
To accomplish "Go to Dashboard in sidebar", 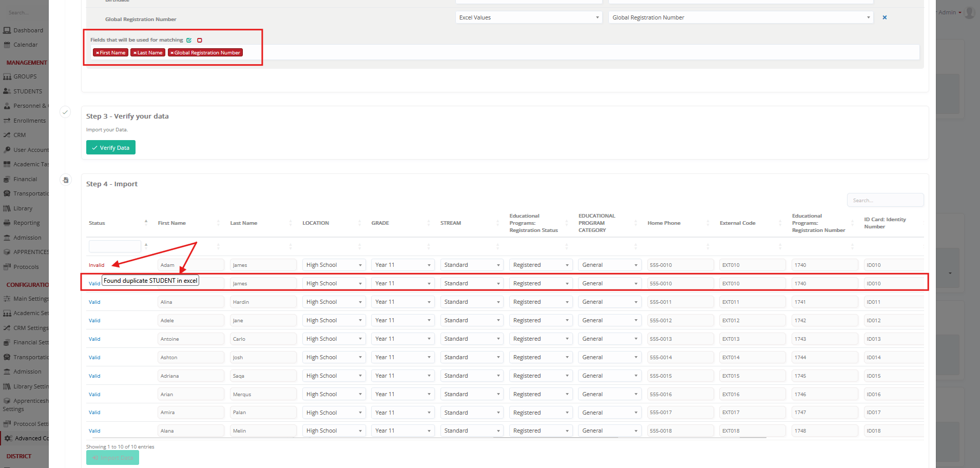I will (28, 30).
